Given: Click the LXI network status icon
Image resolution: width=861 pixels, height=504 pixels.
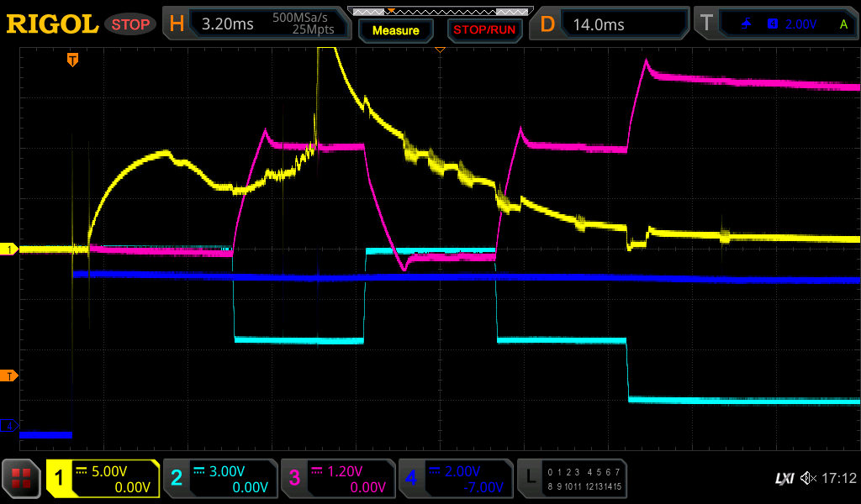Looking at the screenshot, I should pyautogui.click(x=784, y=478).
